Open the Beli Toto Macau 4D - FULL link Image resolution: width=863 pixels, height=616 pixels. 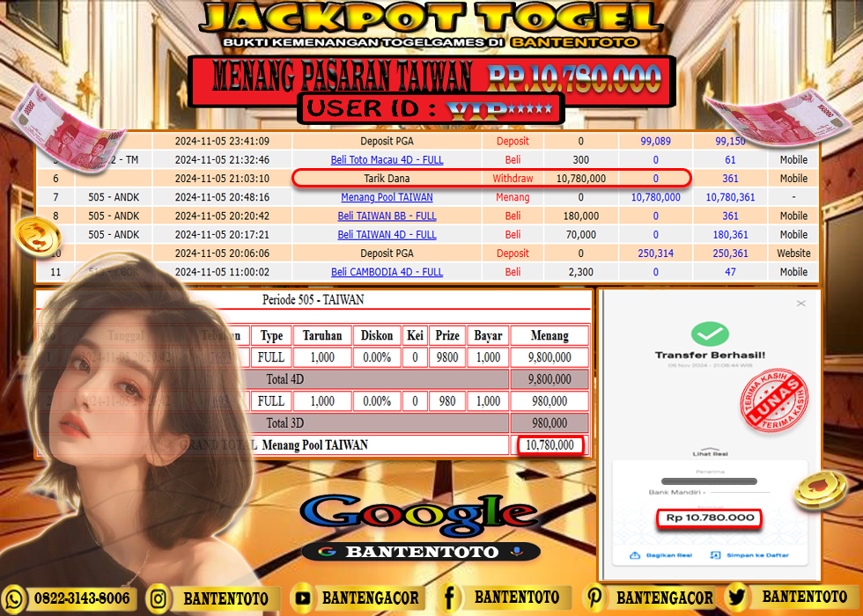[x=387, y=160]
